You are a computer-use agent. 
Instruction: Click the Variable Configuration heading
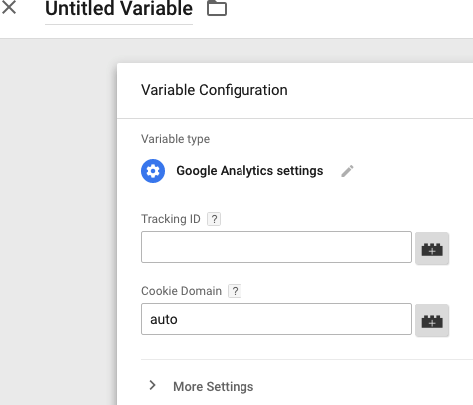click(214, 90)
